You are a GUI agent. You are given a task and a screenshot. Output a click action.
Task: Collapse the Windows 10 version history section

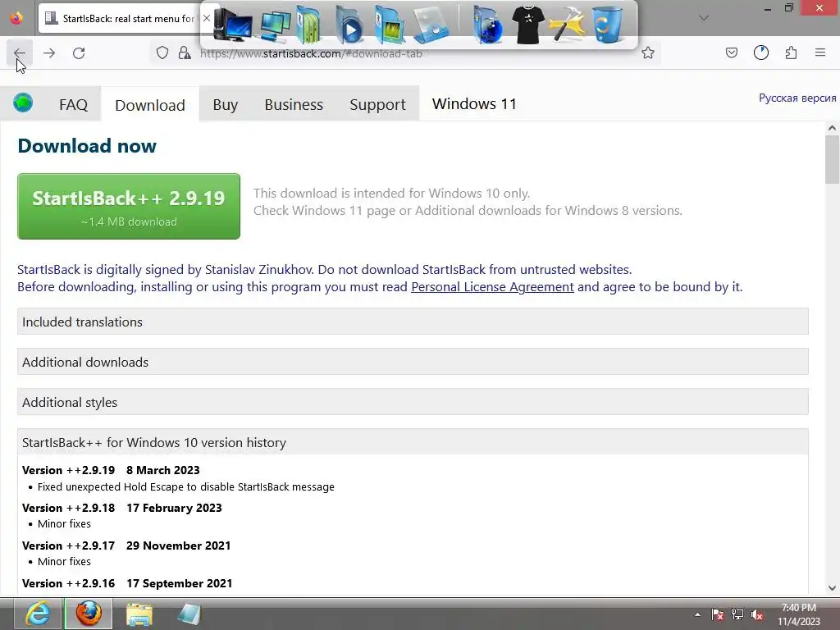coord(413,442)
